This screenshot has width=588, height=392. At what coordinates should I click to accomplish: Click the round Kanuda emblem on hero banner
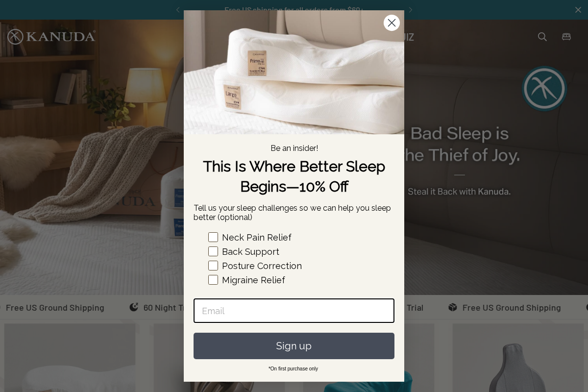pos(544,89)
